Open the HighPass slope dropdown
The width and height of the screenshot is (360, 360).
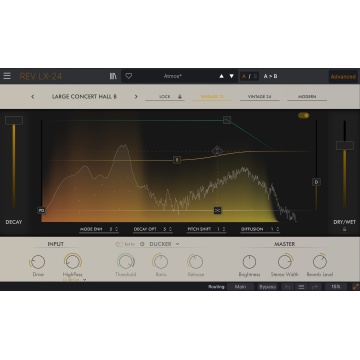coord(74,280)
